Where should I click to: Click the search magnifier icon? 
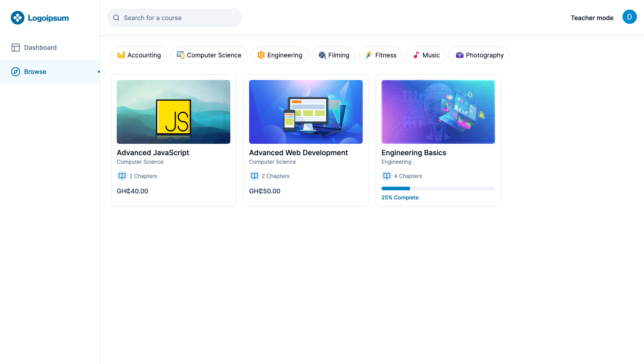click(x=116, y=18)
